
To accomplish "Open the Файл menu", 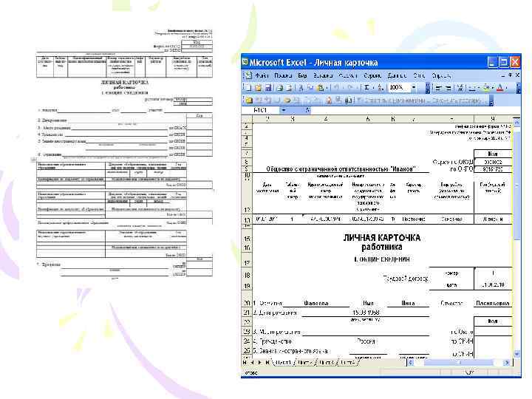I will point(262,75).
